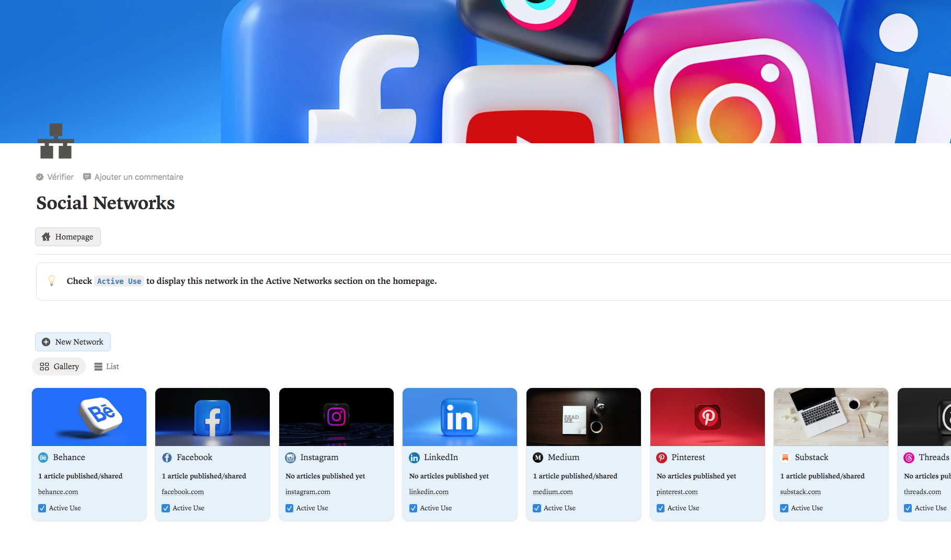This screenshot has height=560, width=951.
Task: Open the Homepage button
Action: (x=68, y=237)
